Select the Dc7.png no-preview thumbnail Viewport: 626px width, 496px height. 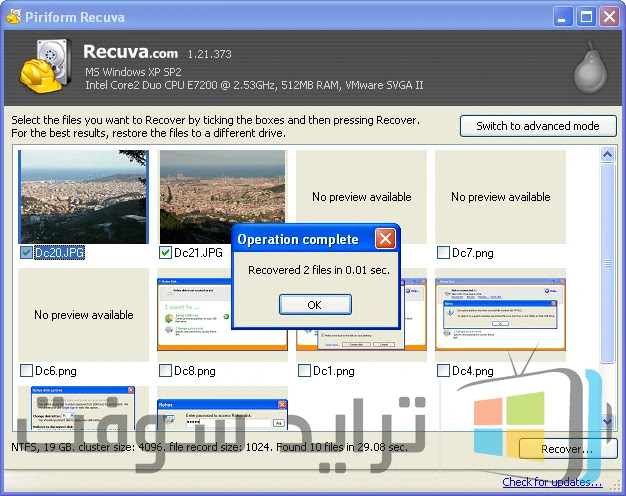(x=500, y=197)
